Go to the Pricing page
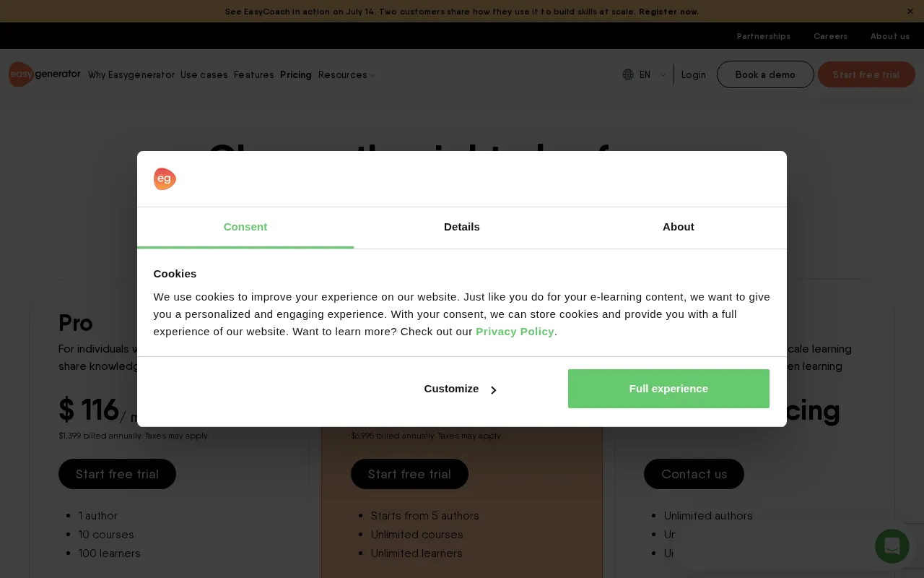The width and height of the screenshot is (924, 578). pos(296,75)
